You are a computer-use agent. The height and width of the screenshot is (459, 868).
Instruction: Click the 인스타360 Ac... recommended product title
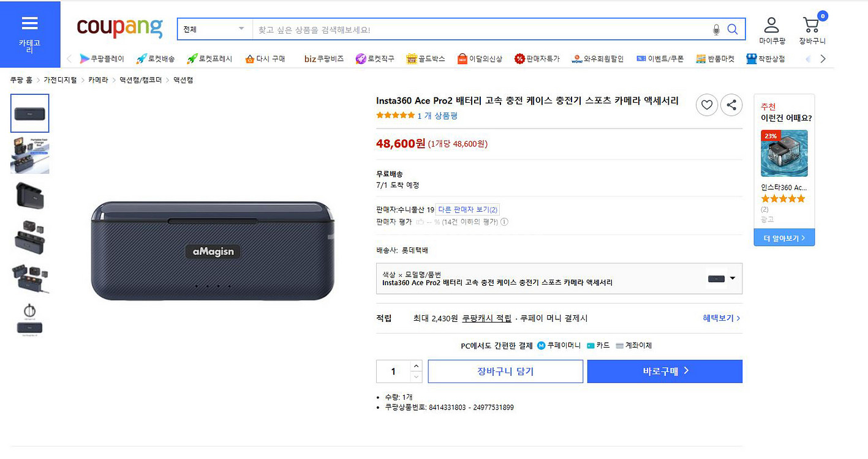(784, 187)
